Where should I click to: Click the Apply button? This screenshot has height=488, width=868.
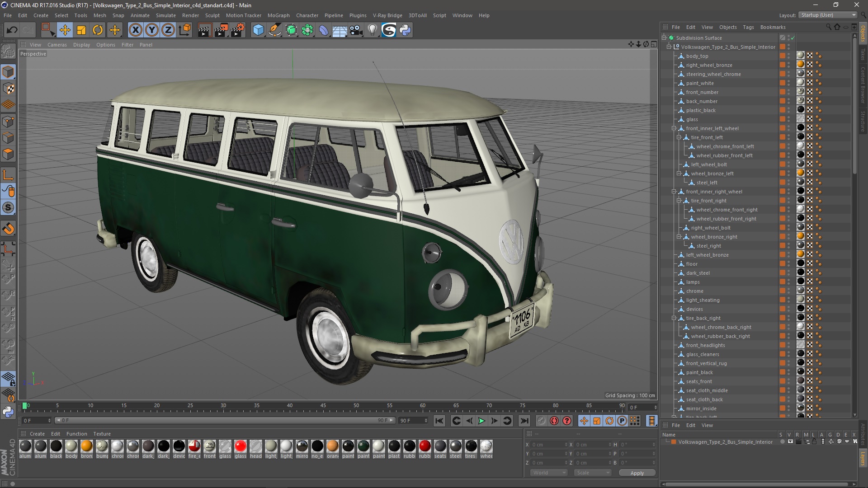637,473
